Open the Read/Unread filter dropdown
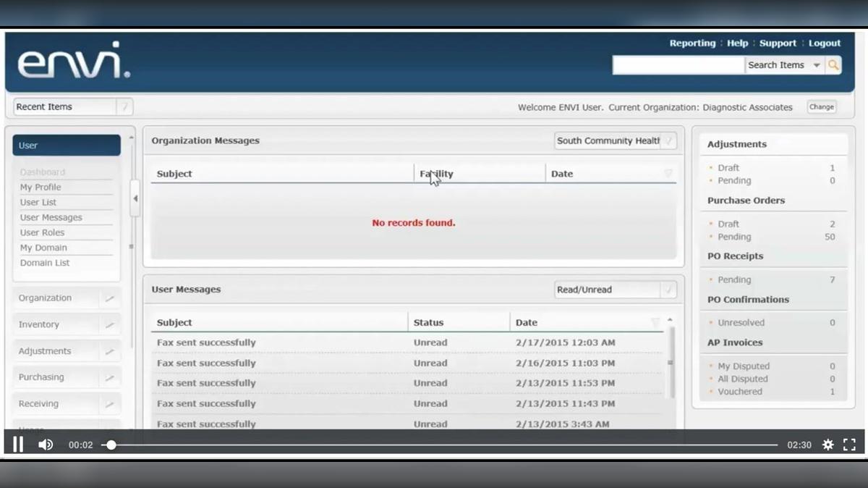This screenshot has width=868, height=488. pyautogui.click(x=668, y=290)
